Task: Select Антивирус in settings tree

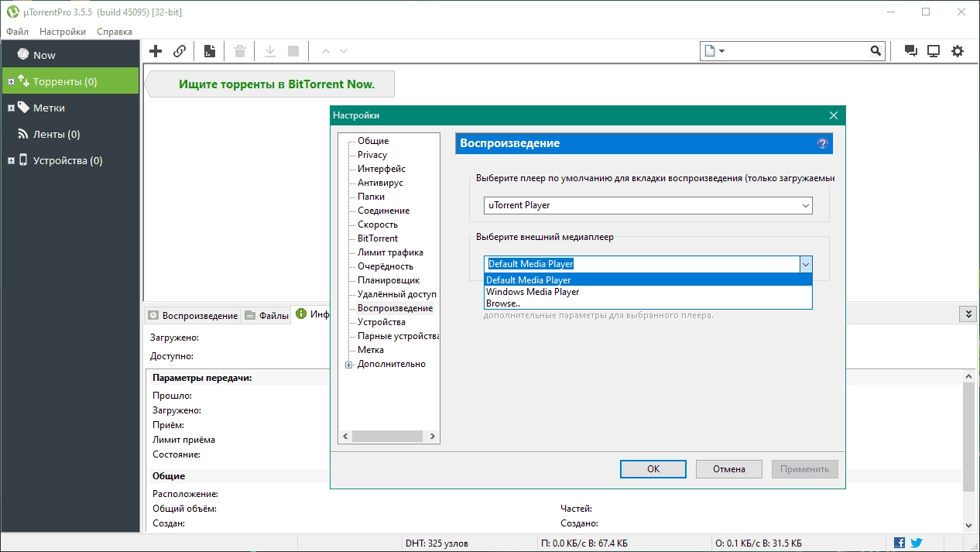Action: 380,183
